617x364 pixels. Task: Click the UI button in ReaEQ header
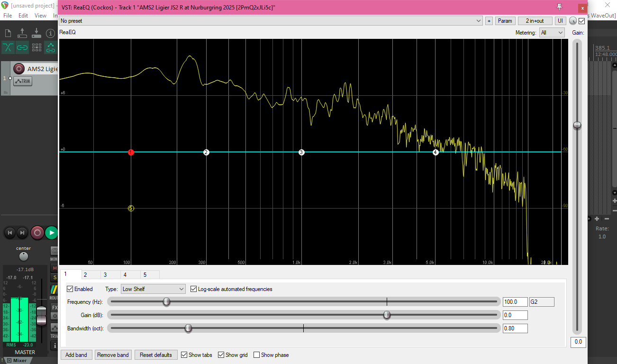coord(560,21)
